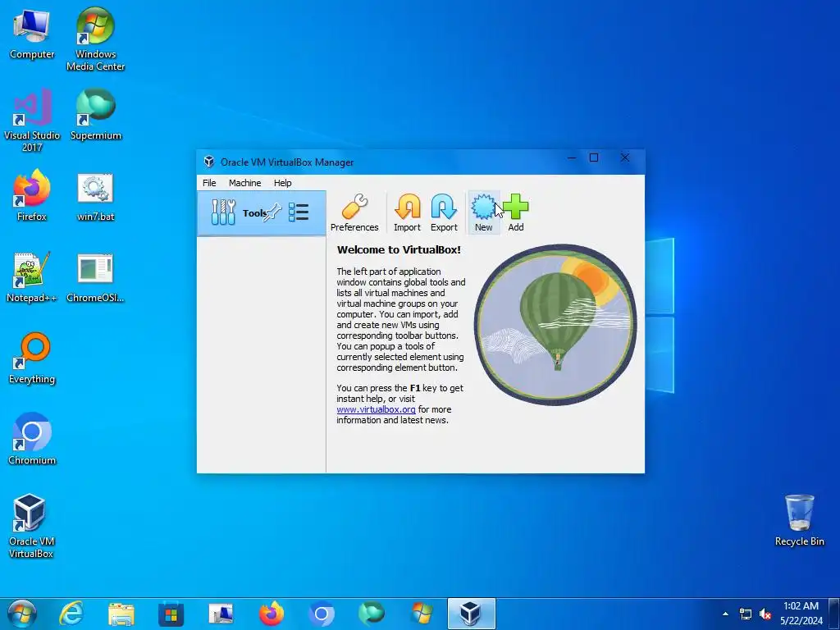
Task: Open Windows Explorer folder in taskbar
Action: pos(121,614)
